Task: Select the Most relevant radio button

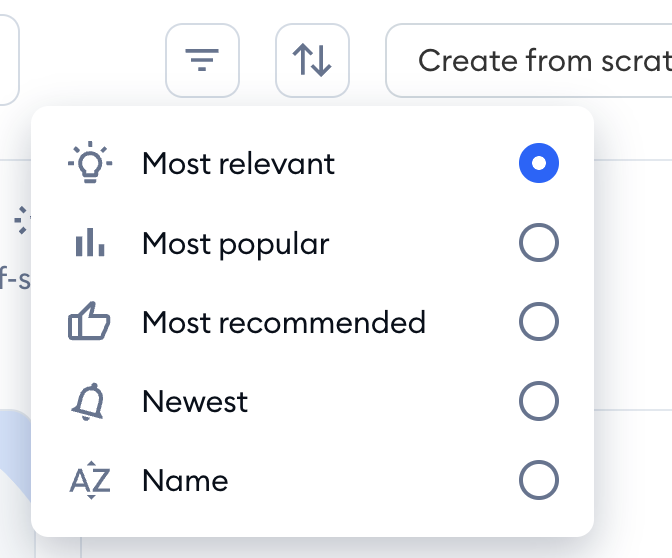Action: 539,163
